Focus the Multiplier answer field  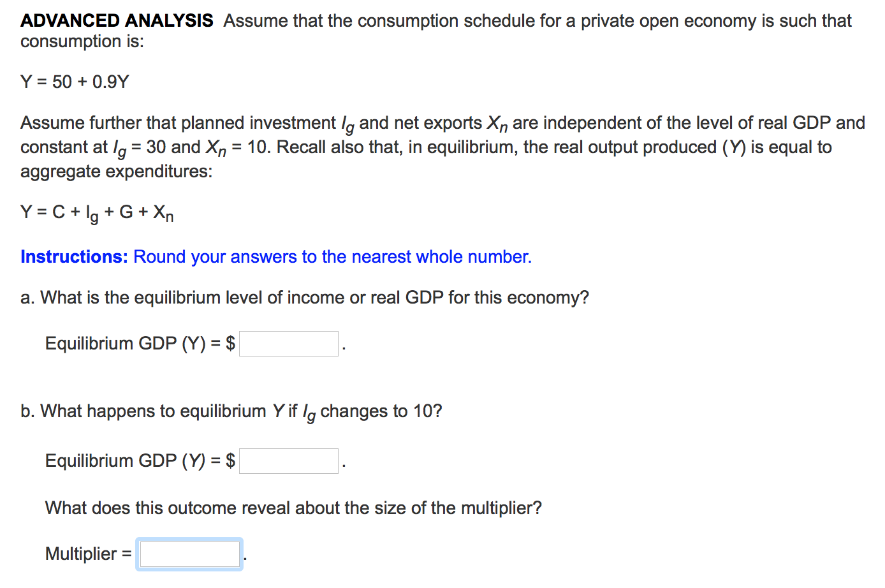click(x=189, y=554)
